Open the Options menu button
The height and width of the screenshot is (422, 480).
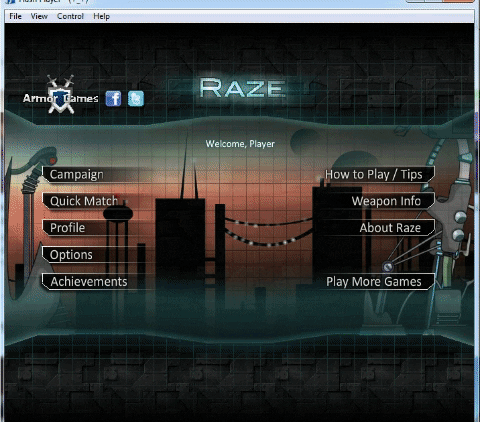[x=97, y=255]
